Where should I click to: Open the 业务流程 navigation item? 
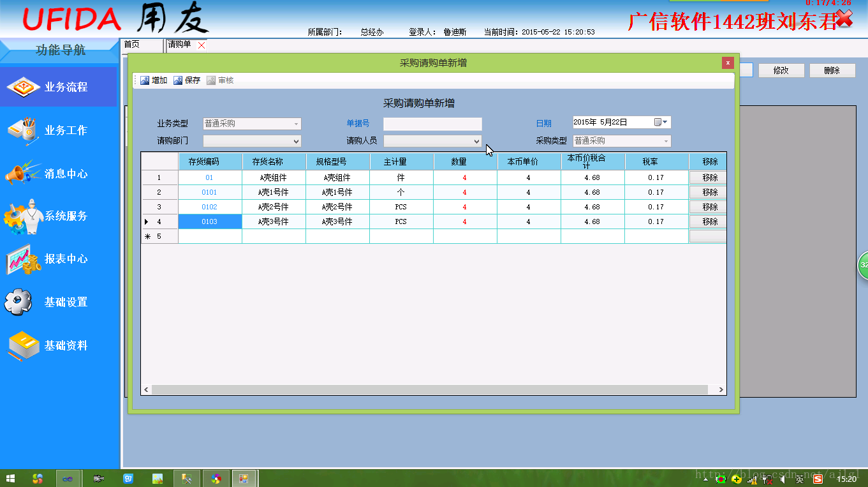pyautogui.click(x=59, y=87)
